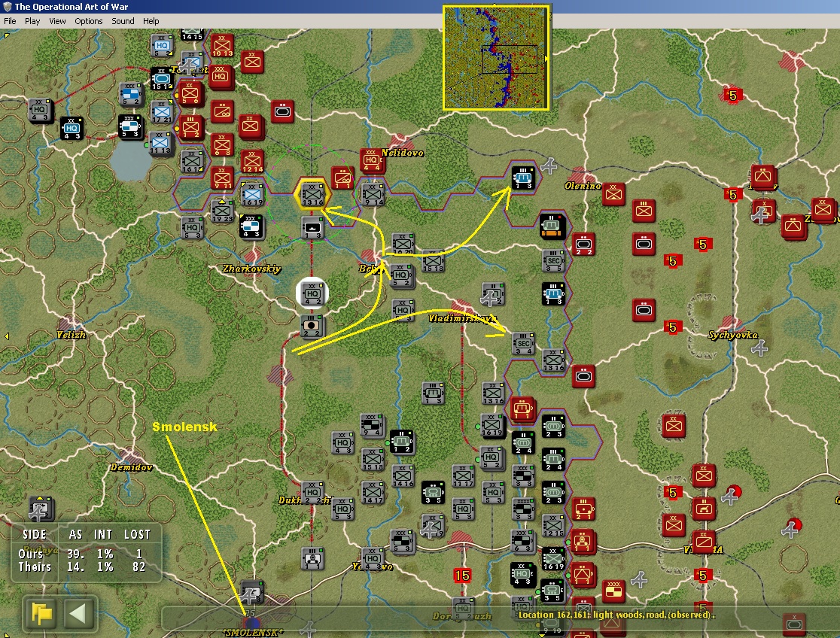Select the 15-18 infantry unit near Bely
The width and height of the screenshot is (840, 638).
(x=432, y=260)
